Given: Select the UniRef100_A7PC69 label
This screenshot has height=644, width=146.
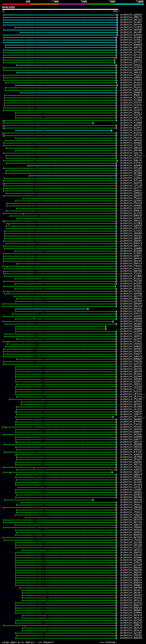Looking at the screenshot, I should (x=131, y=321).
